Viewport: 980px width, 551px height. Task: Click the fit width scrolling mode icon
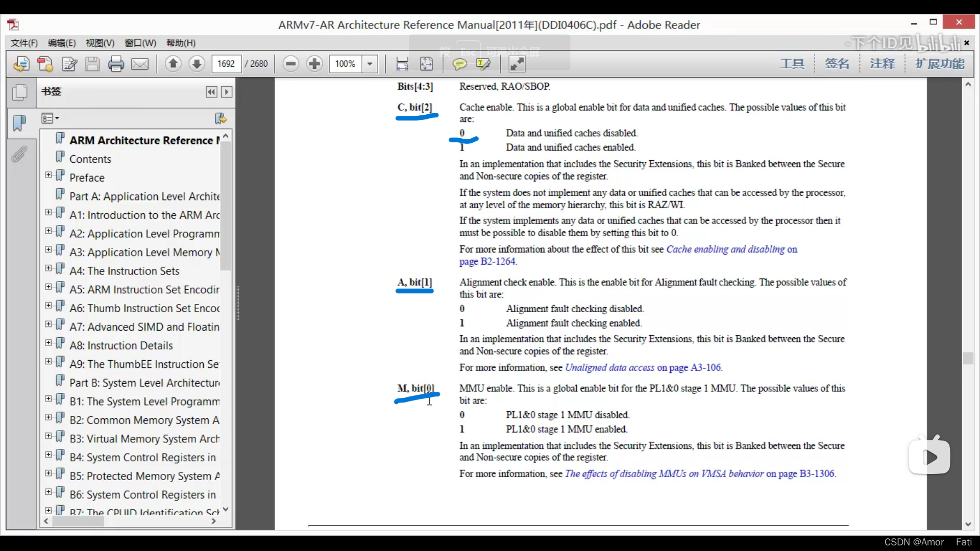point(402,64)
